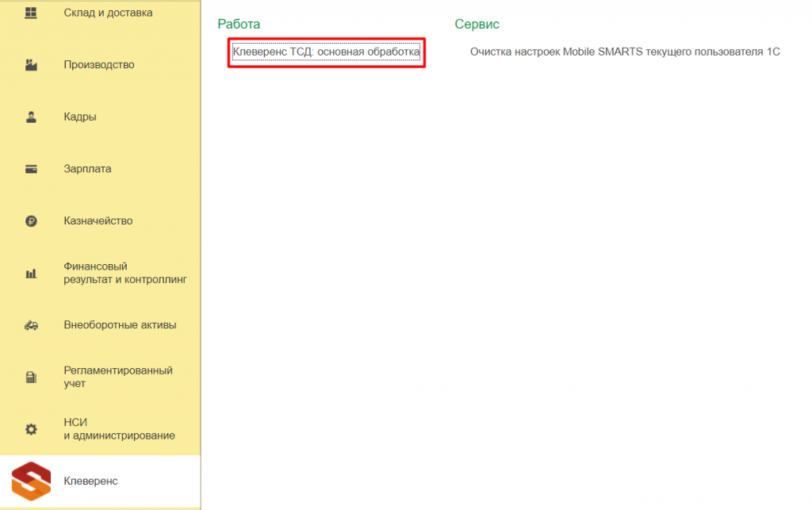Viewport: 812px width, 510px height.
Task: Click the Сервис group heading
Action: 477,25
